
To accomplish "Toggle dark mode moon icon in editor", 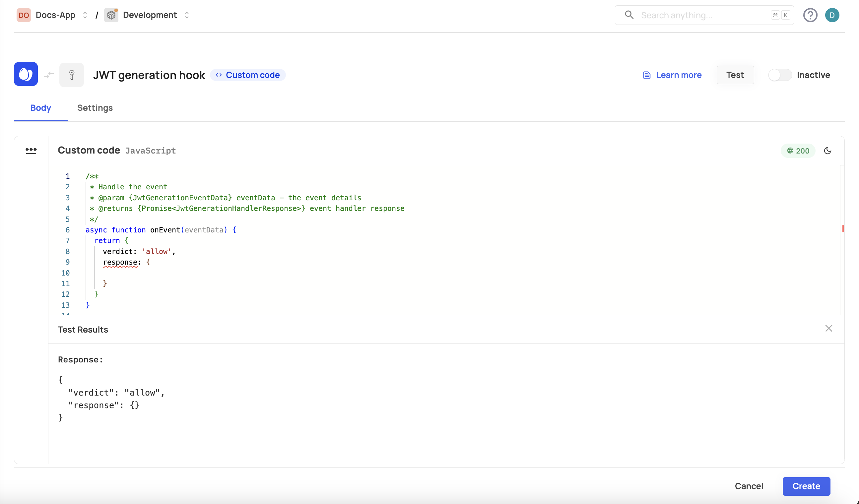I will 827,151.
